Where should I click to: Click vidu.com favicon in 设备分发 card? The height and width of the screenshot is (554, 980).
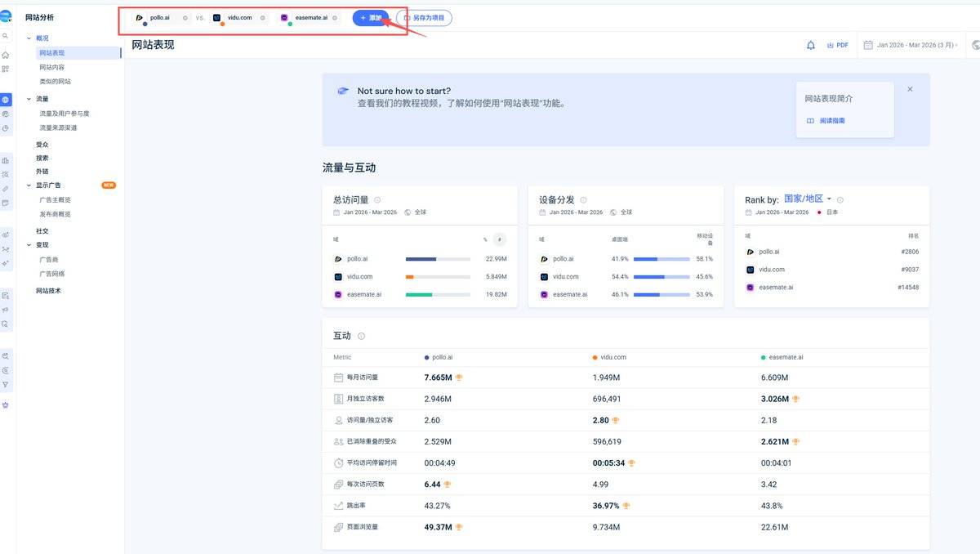(x=544, y=276)
